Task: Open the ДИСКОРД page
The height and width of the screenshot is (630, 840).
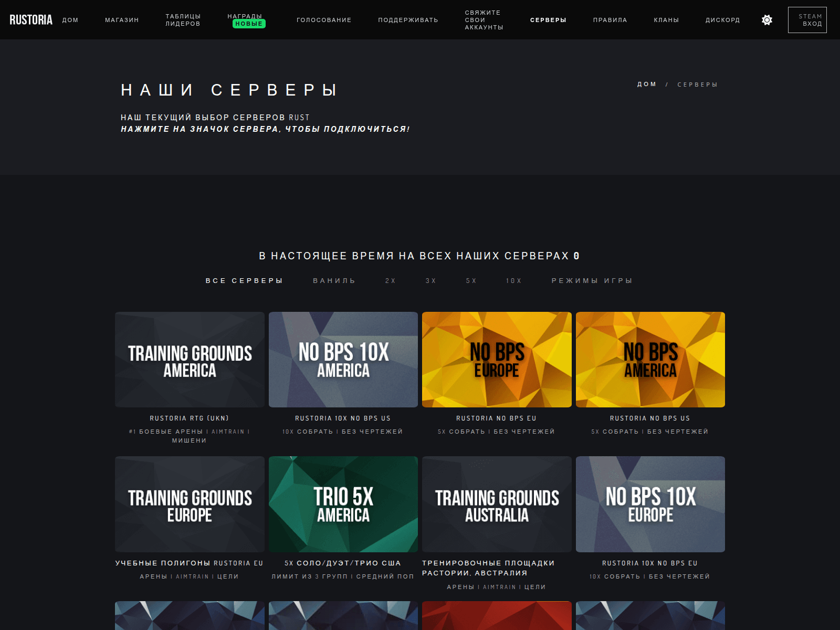Action: point(722,20)
